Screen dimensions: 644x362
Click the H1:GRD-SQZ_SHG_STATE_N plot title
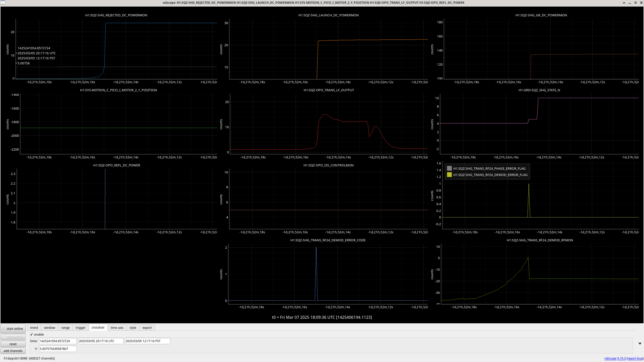pos(539,90)
